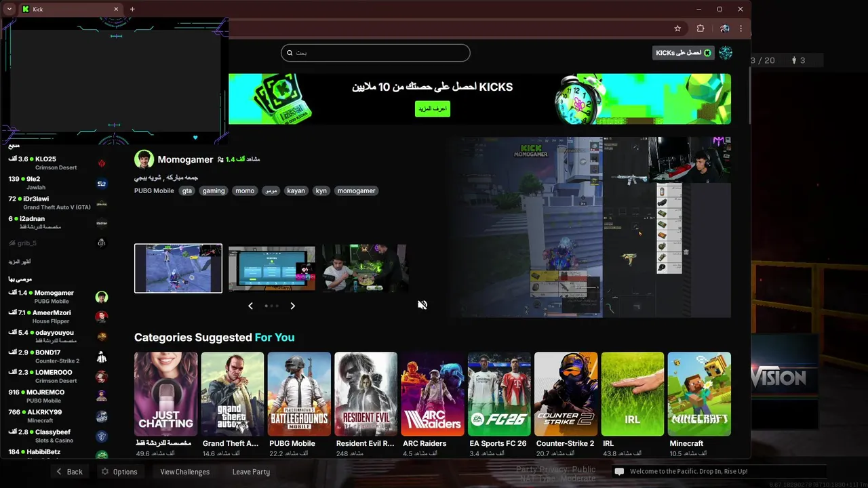
Task: Select the second carousel stream thumbnail
Action: click(x=272, y=268)
